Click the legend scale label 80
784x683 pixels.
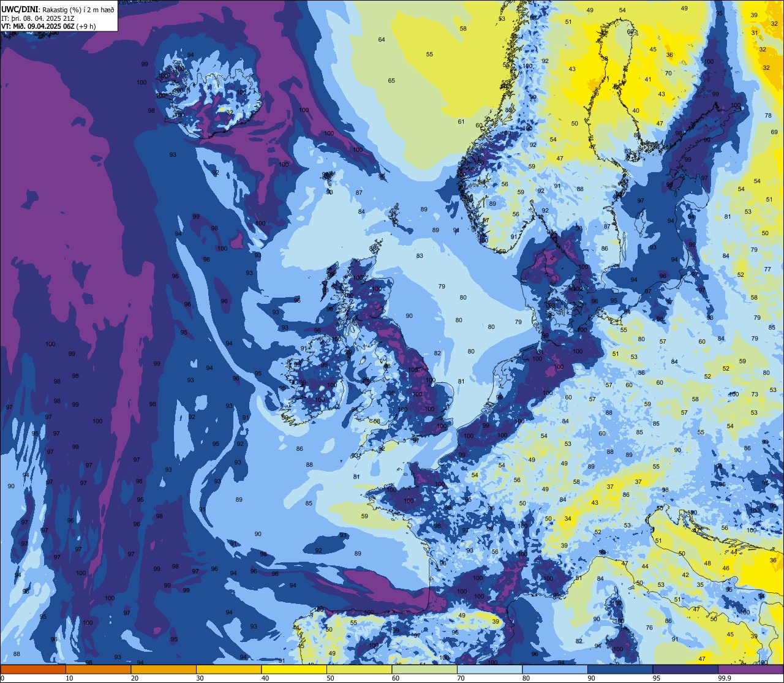point(526,678)
